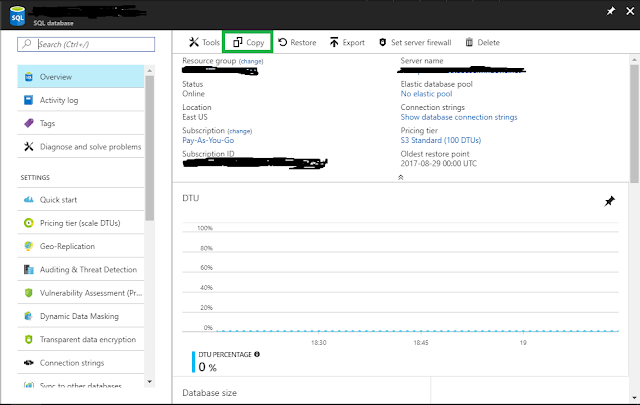The image size is (640, 405).
Task: Open the Tools toolbar item
Action: (x=204, y=42)
